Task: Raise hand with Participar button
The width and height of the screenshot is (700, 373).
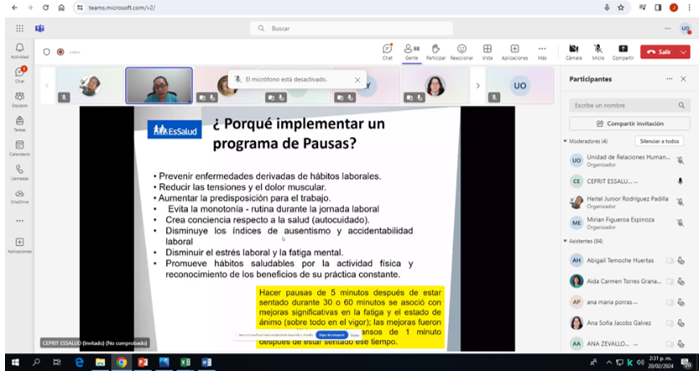Action: (x=436, y=52)
